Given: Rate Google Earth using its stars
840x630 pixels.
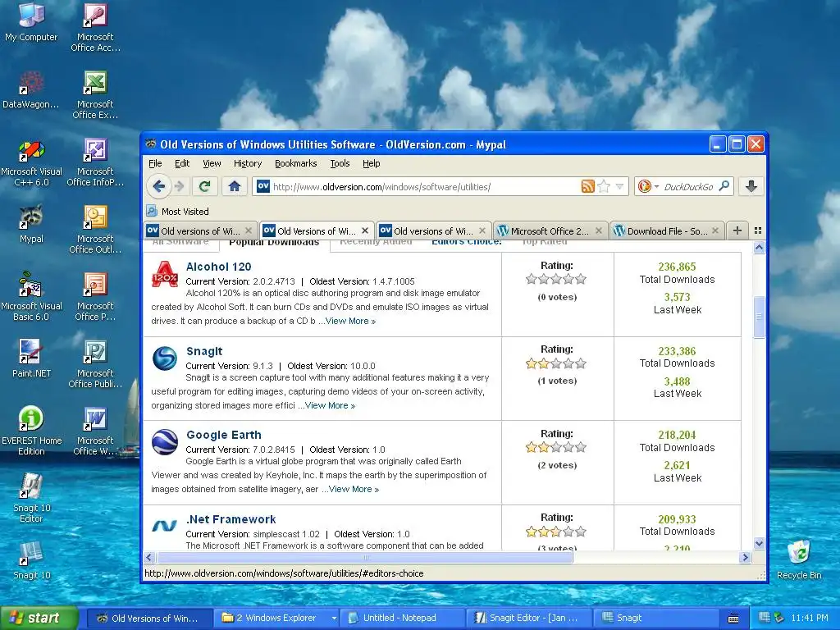Looking at the screenshot, I should click(x=556, y=447).
